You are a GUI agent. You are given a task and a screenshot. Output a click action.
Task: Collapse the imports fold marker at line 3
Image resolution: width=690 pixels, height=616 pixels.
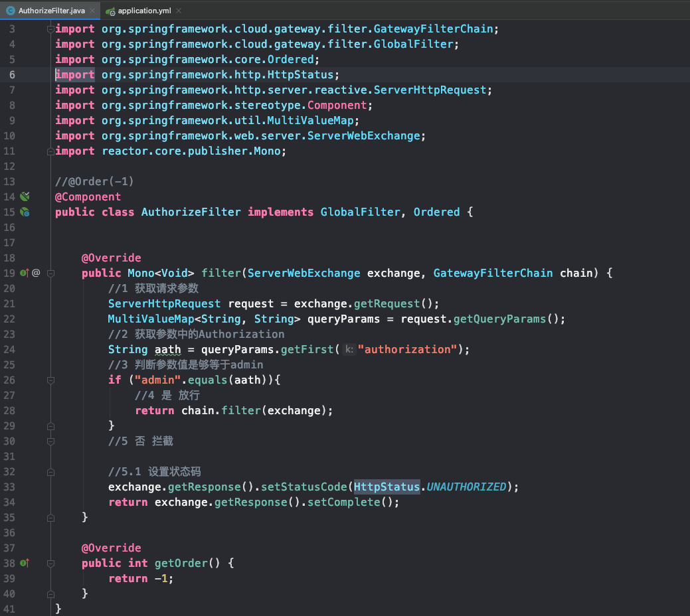[50, 29]
